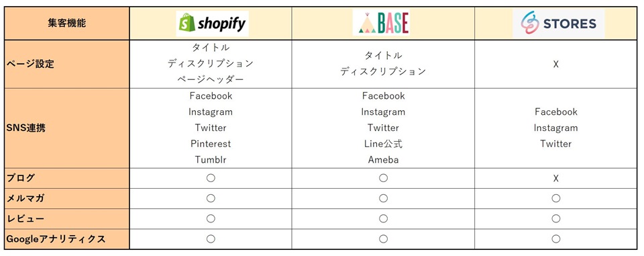Click the Shopify logo in the header
Image resolution: width=644 pixels, height=256 pixels.
pos(213,24)
